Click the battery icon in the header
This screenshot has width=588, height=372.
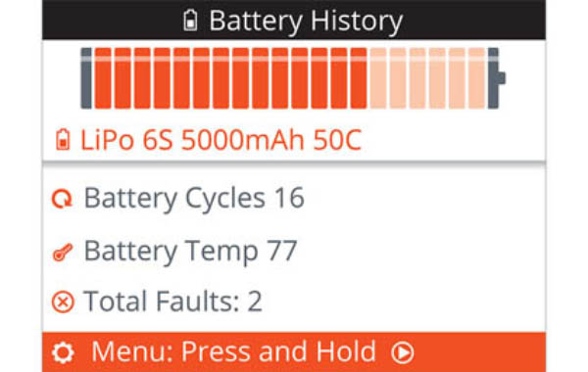click(190, 21)
